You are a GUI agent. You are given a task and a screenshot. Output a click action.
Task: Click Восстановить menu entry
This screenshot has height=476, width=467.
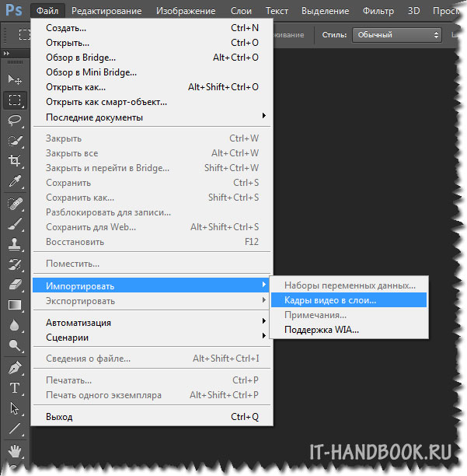(152, 242)
